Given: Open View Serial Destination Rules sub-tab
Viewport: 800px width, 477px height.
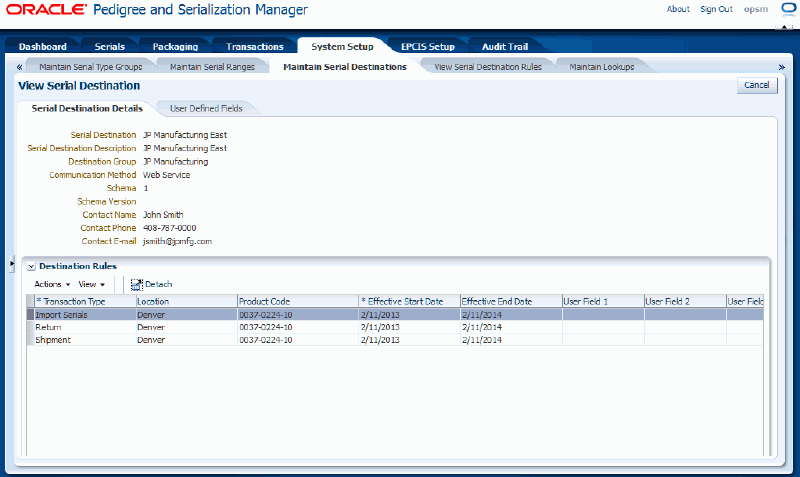Looking at the screenshot, I should (488, 67).
